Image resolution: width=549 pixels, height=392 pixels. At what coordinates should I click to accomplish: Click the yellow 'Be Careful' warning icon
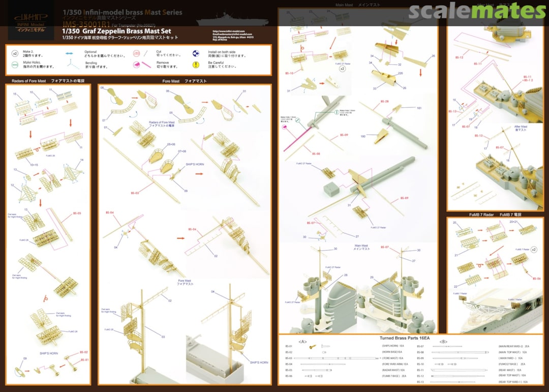pyautogui.click(x=196, y=65)
